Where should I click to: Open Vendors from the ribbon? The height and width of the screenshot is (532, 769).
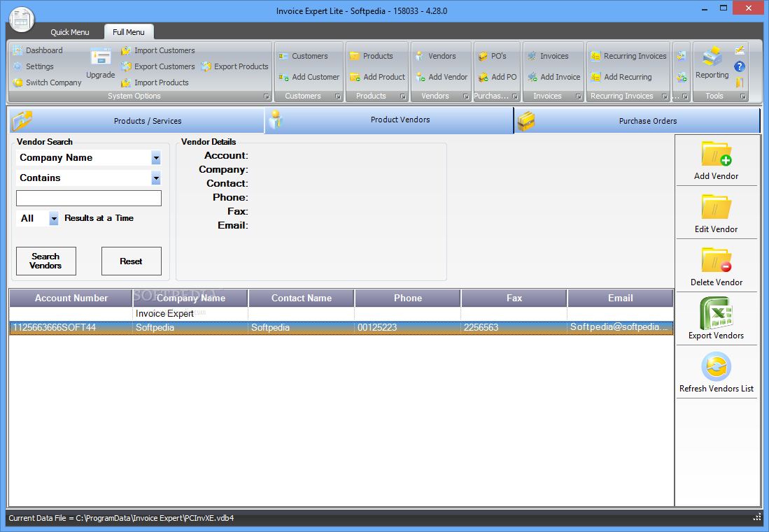(435, 57)
